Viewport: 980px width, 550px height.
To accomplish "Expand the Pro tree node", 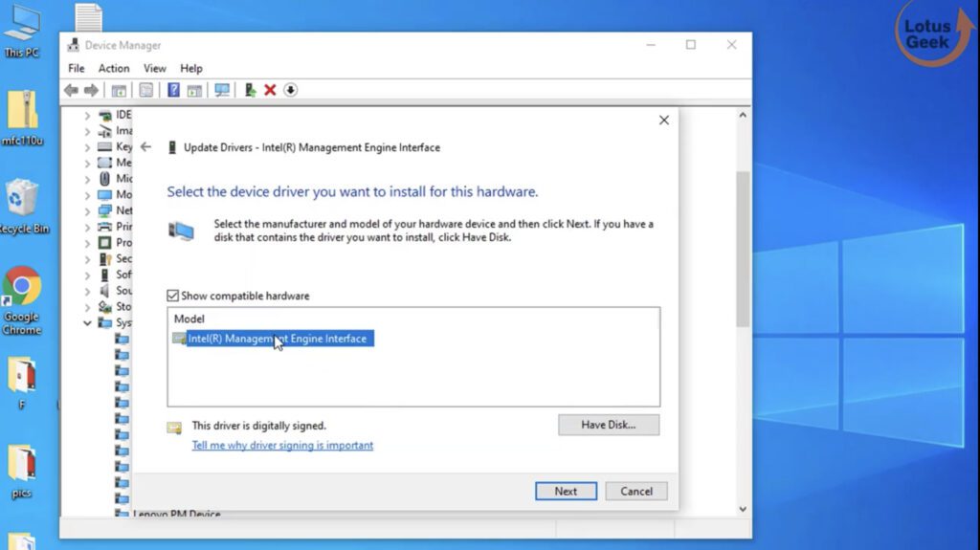I will tap(87, 243).
